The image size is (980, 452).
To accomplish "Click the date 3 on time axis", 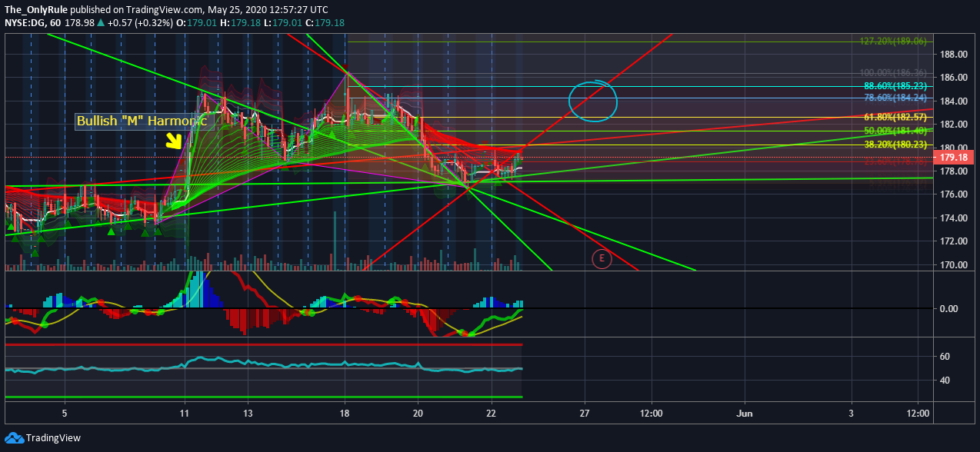I will coord(851,414).
